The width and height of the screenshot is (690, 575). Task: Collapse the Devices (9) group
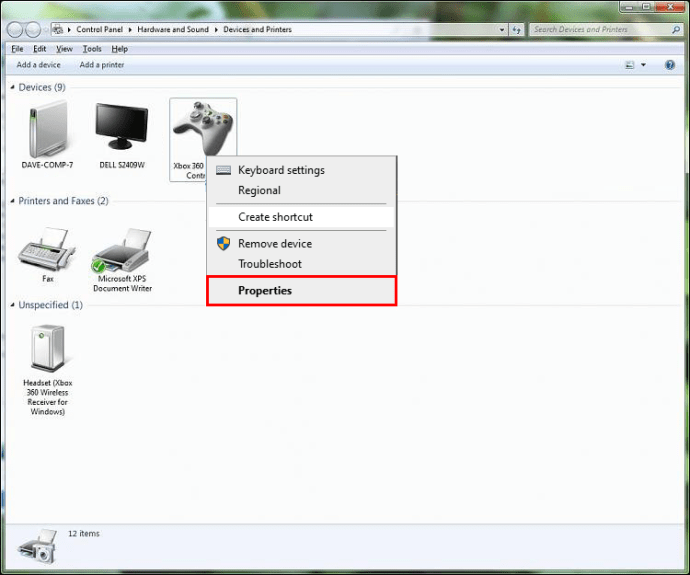12,87
